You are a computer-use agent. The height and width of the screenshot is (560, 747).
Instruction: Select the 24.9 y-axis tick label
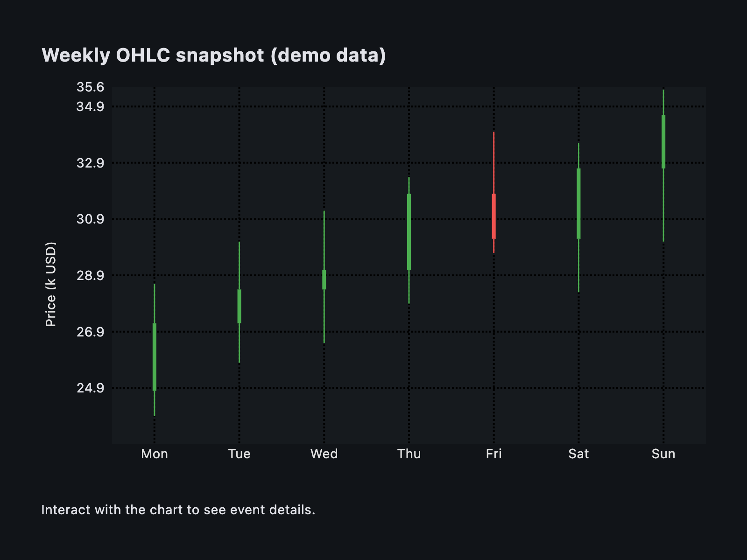90,388
